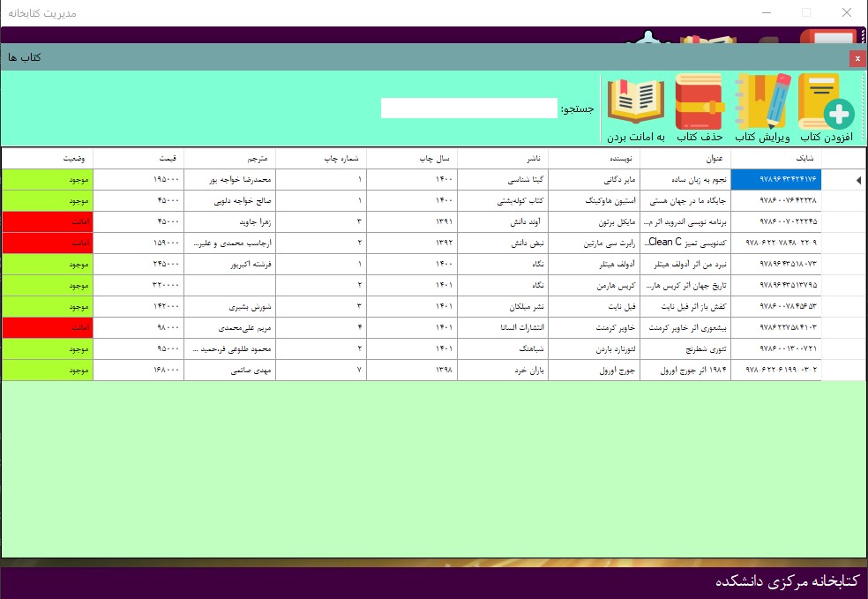This screenshot has height=599, width=868.
Task: Sort the table by نویسنده column
Action: tap(594, 159)
